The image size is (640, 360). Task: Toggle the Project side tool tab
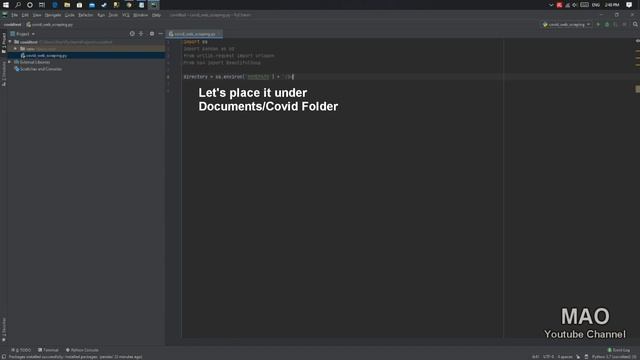4,43
